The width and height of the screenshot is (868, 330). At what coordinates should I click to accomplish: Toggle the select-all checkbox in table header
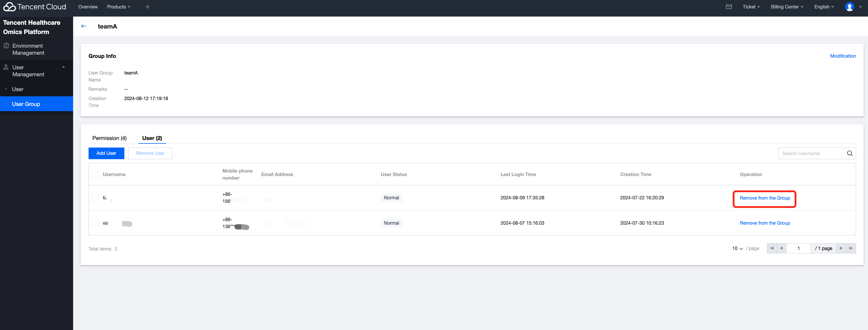(96, 174)
